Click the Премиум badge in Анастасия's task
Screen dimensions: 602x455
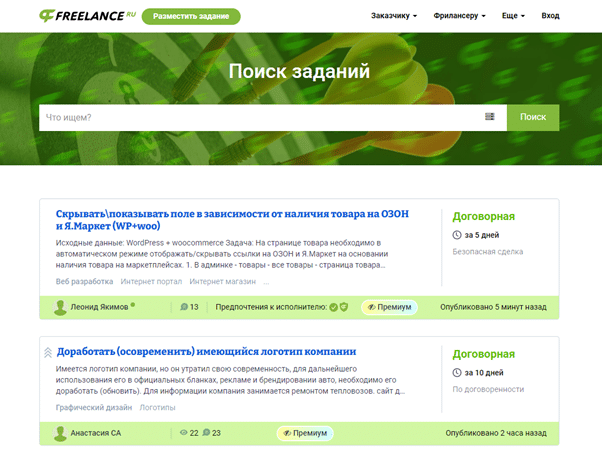(305, 433)
